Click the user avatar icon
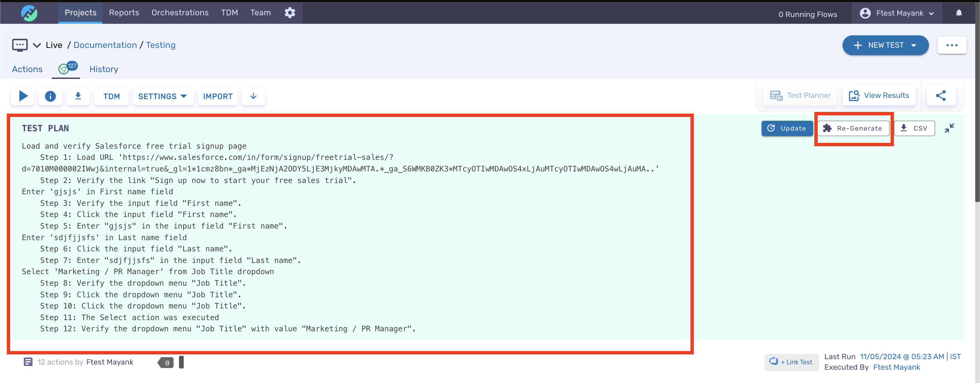 coord(865,13)
